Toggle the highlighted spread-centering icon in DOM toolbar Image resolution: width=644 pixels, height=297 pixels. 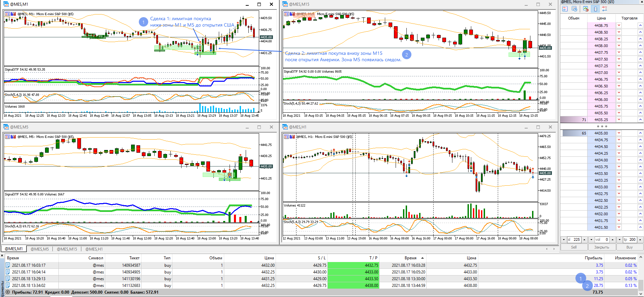point(595,9)
